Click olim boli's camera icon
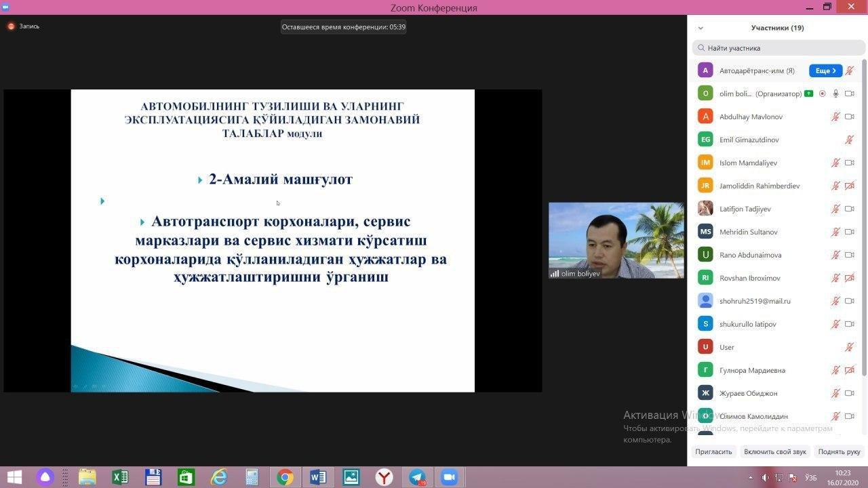Image resolution: width=868 pixels, height=488 pixels. 849,94
